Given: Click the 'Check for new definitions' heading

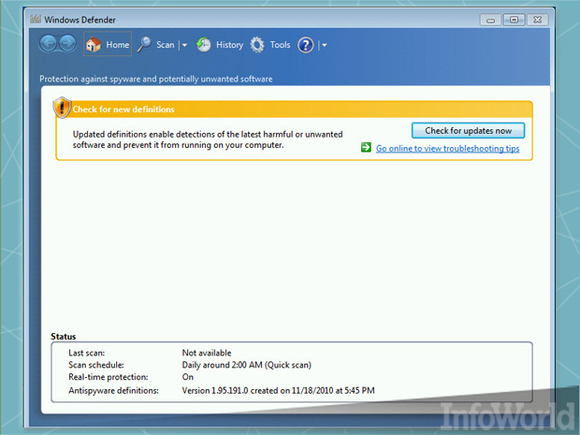Looking at the screenshot, I should tap(123, 109).
